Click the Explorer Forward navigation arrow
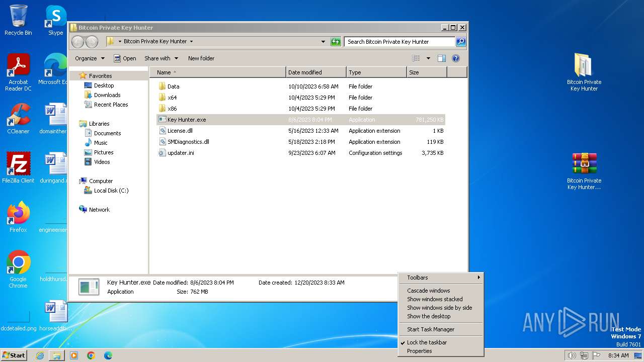Screen dimensions: 644x362 tap(92, 42)
